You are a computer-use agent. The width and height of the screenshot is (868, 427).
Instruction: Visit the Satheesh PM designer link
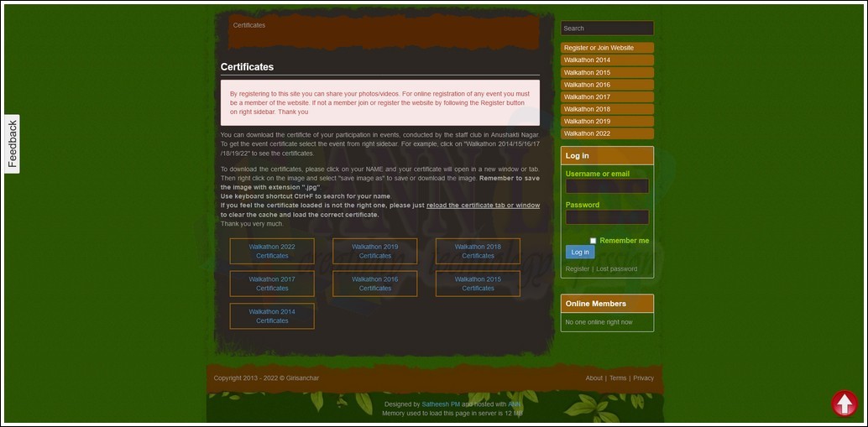[x=441, y=404]
